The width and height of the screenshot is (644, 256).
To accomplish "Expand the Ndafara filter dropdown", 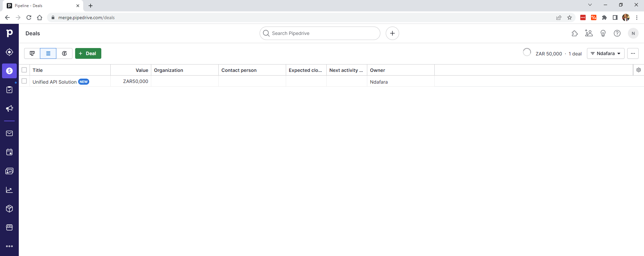I will click(606, 53).
